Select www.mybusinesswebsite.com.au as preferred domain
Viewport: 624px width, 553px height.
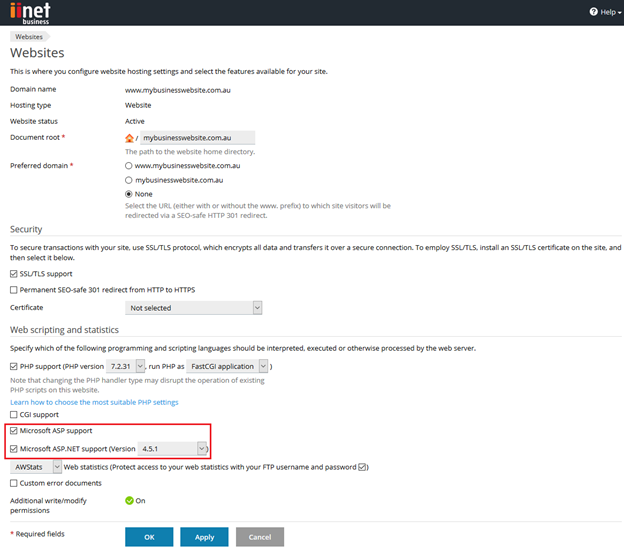pos(129,166)
